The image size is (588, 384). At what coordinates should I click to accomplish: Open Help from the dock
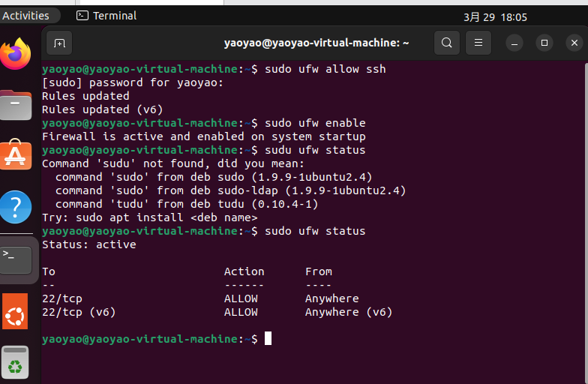[x=16, y=207]
